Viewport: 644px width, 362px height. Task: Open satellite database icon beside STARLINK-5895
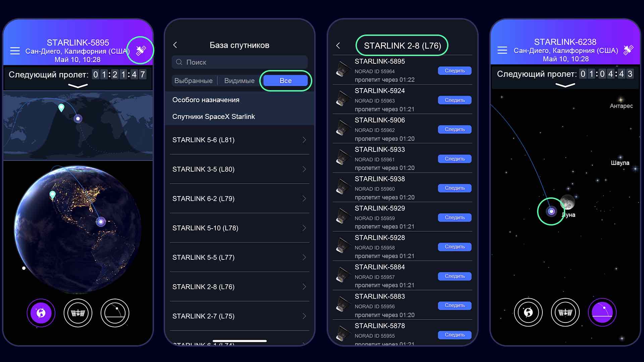click(x=141, y=51)
